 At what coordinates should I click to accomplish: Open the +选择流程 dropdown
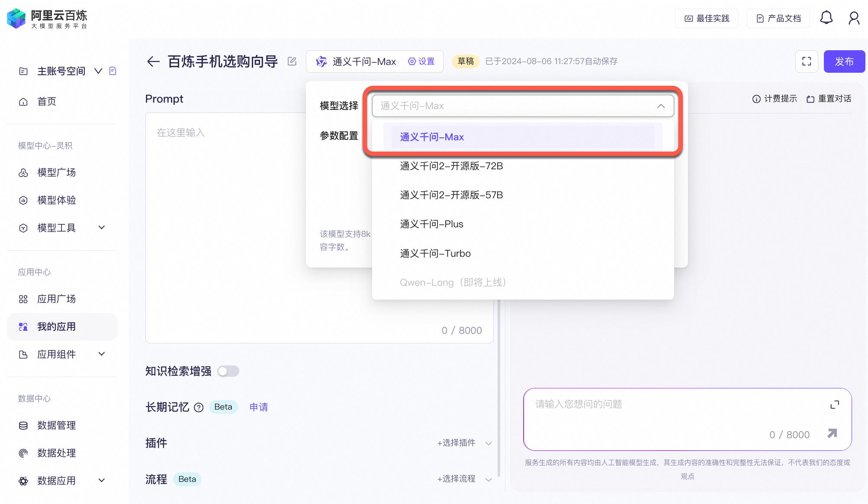465,479
